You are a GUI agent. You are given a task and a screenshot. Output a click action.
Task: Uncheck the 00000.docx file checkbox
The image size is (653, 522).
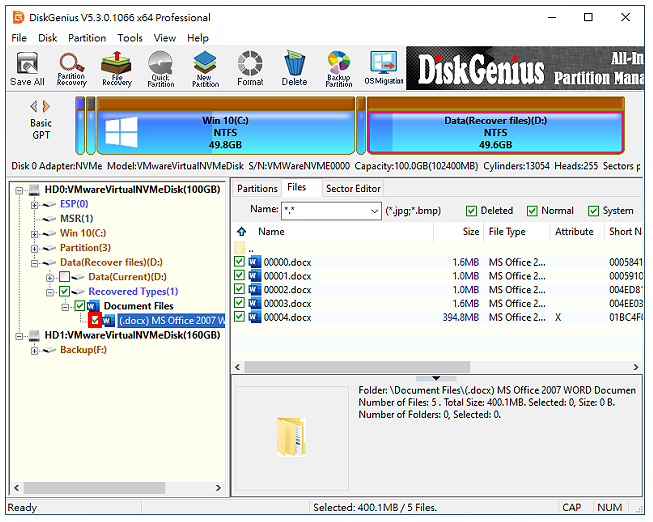pos(239,262)
